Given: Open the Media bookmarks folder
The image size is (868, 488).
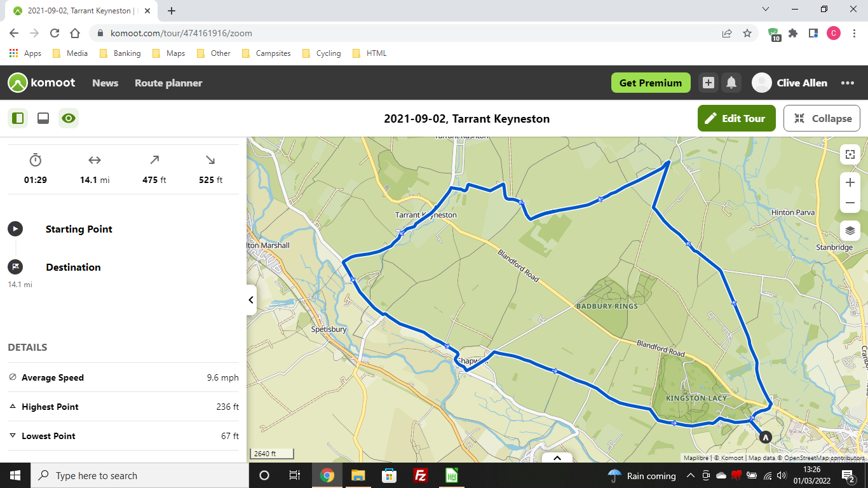Looking at the screenshot, I should (x=70, y=53).
